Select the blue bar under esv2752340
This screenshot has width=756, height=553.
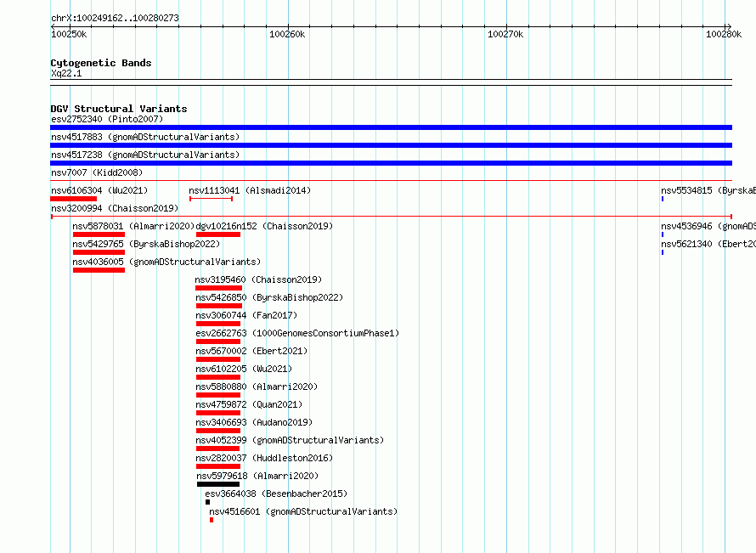[391, 127]
